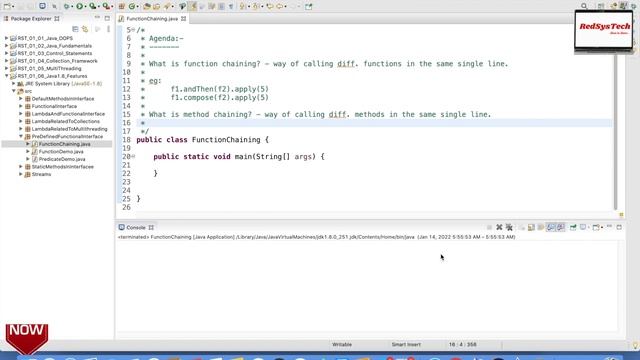The width and height of the screenshot is (640, 360).
Task: Collapse PreDefinedFunctionalInterface package
Action: click(21, 136)
